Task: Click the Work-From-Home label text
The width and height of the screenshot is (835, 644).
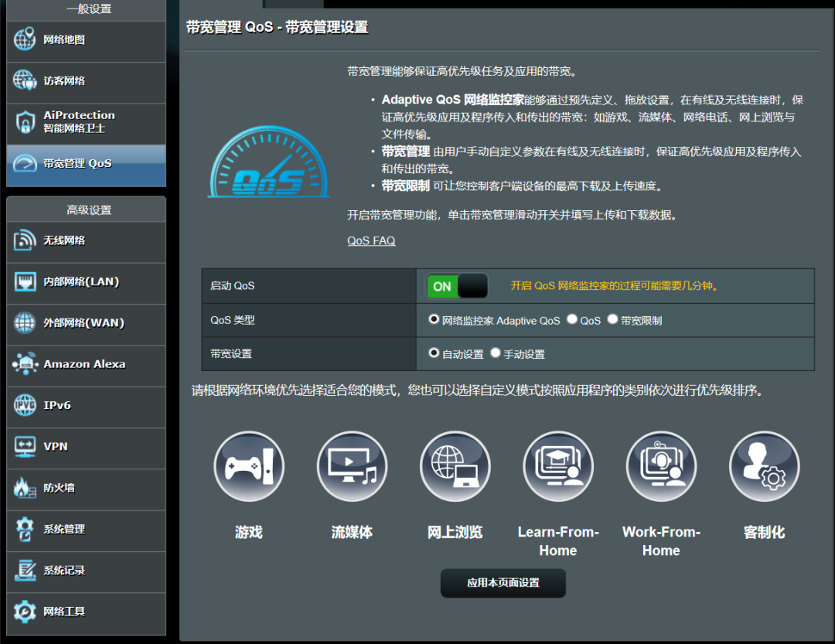Action: click(661, 541)
